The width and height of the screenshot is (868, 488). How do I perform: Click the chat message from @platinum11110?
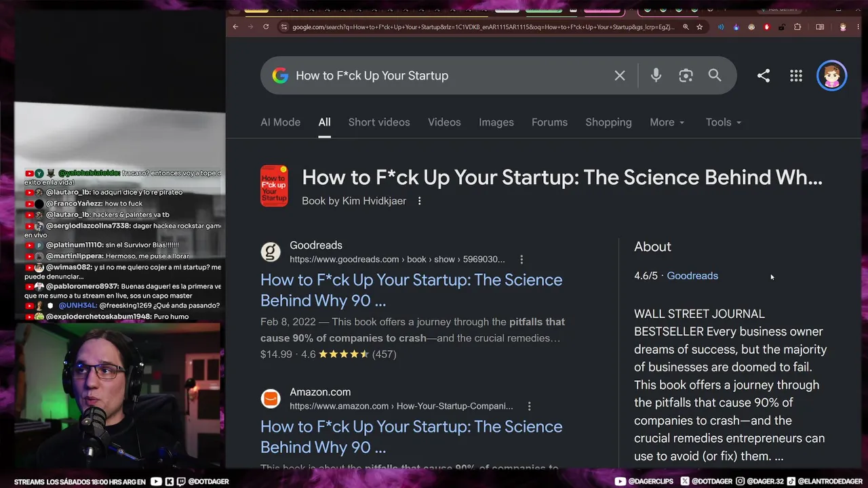click(102, 245)
